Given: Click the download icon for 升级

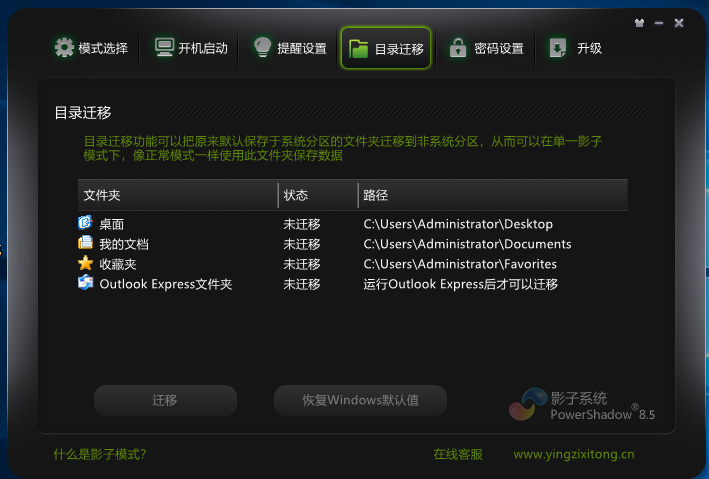Looking at the screenshot, I should (x=558, y=47).
